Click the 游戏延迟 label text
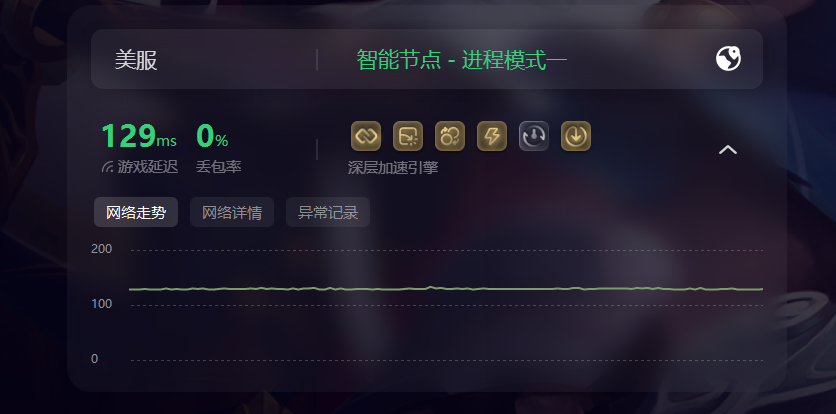Screen dimensions: 836x414 click(x=148, y=167)
